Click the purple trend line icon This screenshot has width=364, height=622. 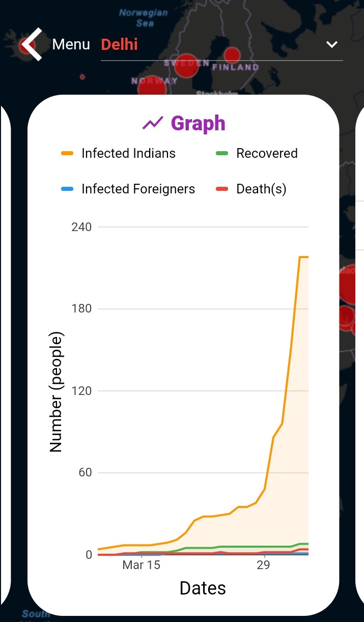click(x=153, y=123)
